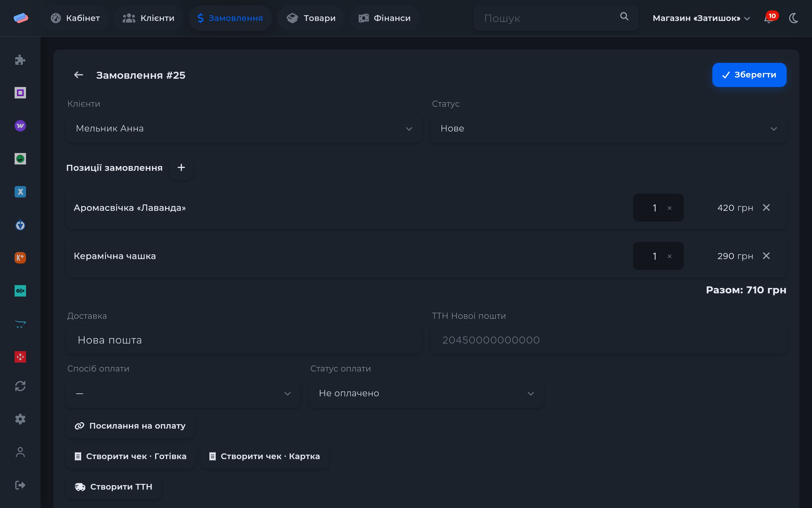Click Посилання на оплату button
The height and width of the screenshot is (508, 812).
pos(130,426)
